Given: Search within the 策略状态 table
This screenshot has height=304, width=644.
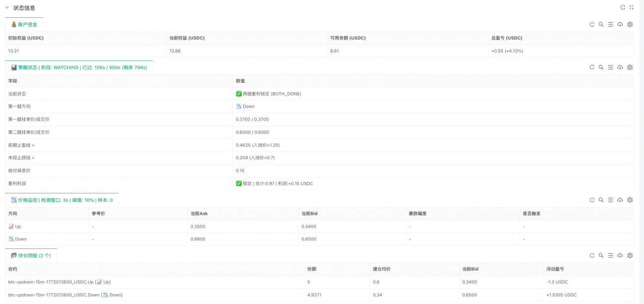Looking at the screenshot, I should (x=601, y=67).
